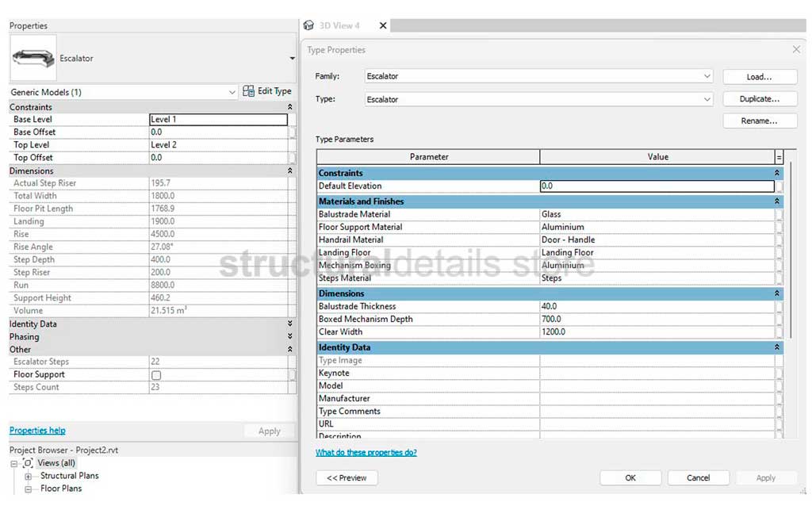Click associate button beside Clear Width value
Viewport: 812px width, 525px height.
(779, 332)
